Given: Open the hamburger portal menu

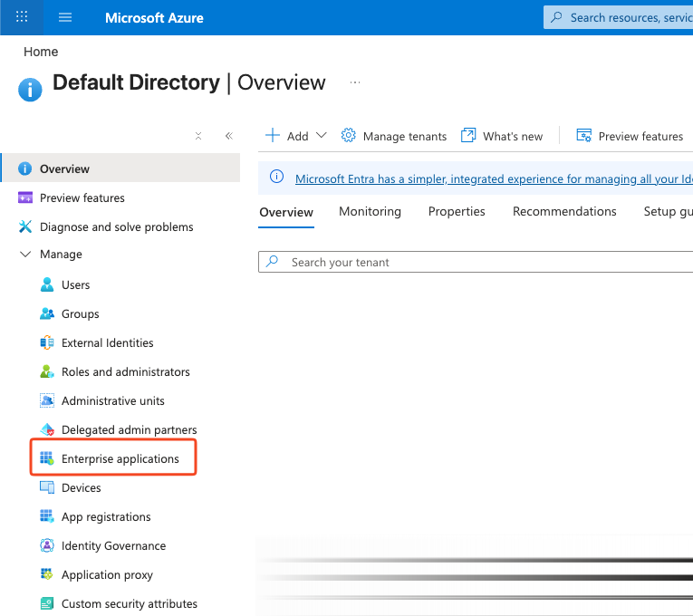Looking at the screenshot, I should click(65, 17).
